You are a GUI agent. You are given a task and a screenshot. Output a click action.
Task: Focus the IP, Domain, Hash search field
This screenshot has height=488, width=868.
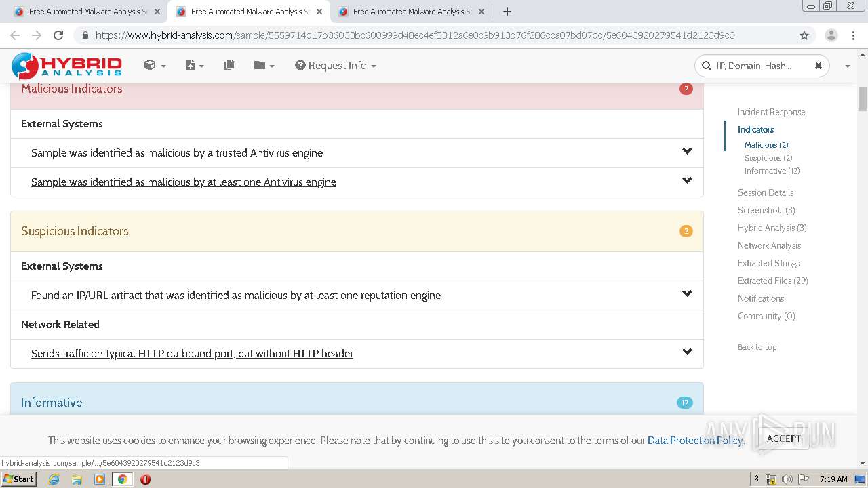pyautogui.click(x=754, y=66)
